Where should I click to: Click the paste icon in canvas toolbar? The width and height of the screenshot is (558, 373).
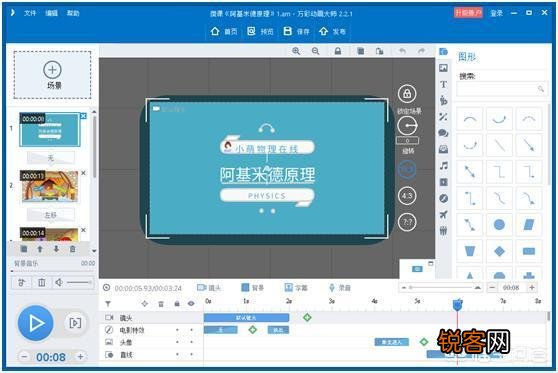pyautogui.click(x=379, y=51)
